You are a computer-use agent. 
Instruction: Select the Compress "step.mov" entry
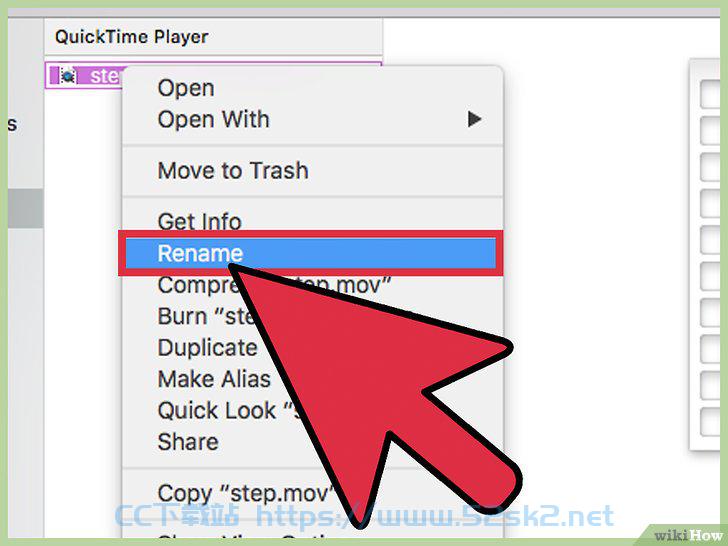(x=274, y=285)
